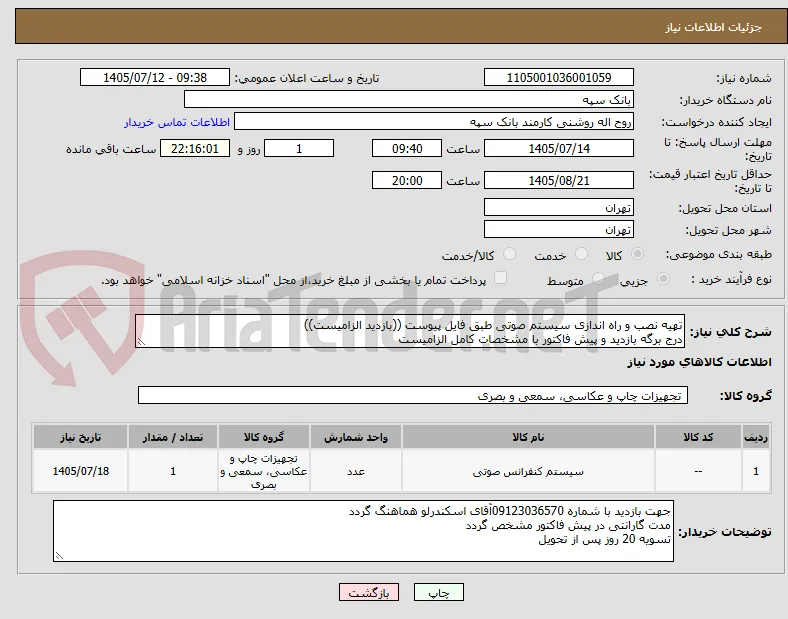The width and height of the screenshot is (788, 619).
Task: Click the تاریخ نیاز column header
Action: coord(80,437)
